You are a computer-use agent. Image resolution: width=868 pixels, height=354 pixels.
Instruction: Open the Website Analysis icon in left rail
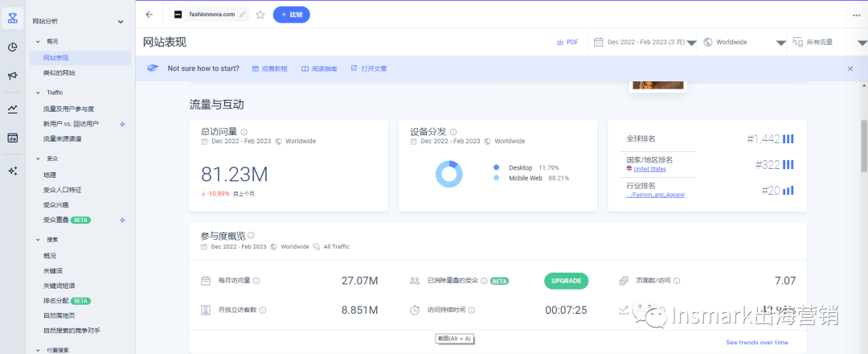[12, 19]
